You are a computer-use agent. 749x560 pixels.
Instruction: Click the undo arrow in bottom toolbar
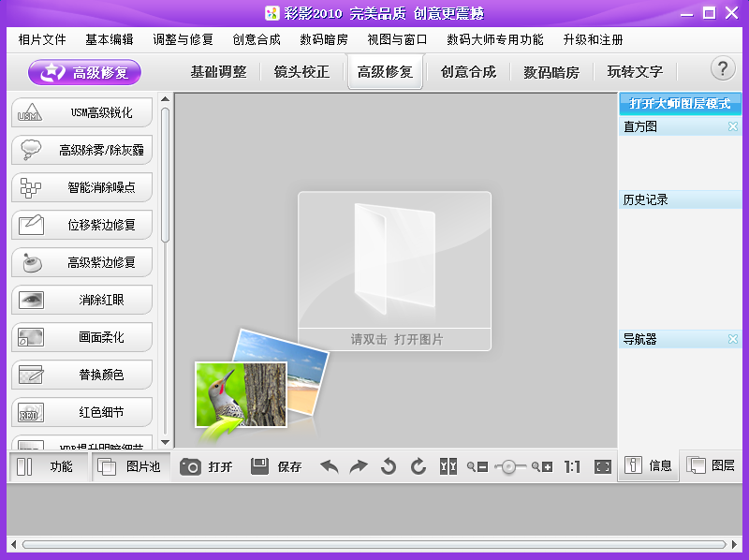pyautogui.click(x=330, y=466)
